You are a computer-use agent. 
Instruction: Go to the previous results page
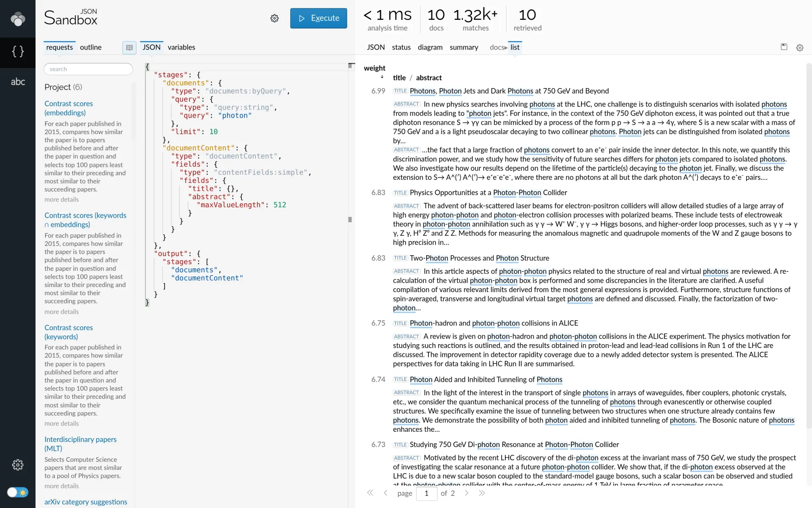[385, 493]
